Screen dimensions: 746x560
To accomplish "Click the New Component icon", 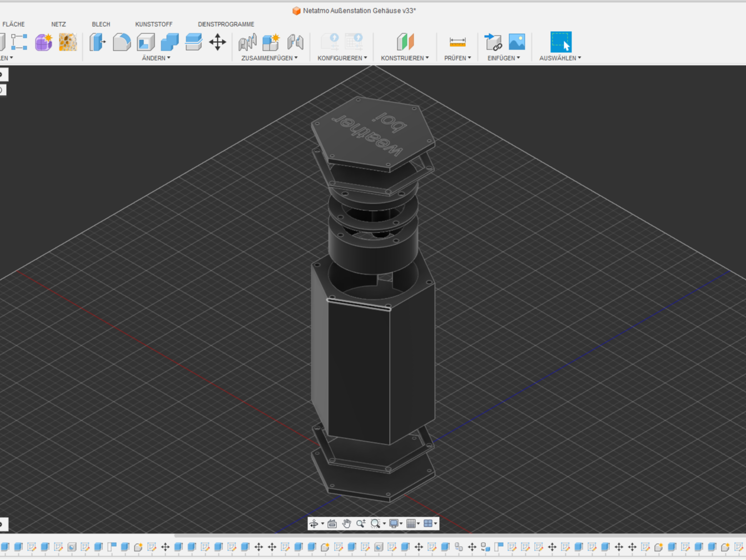I will (x=271, y=42).
